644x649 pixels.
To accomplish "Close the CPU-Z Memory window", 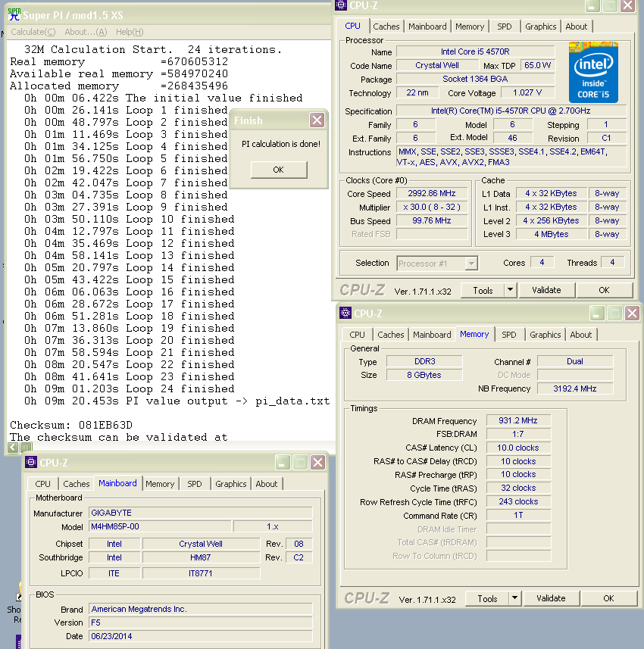I will pyautogui.click(x=632, y=314).
